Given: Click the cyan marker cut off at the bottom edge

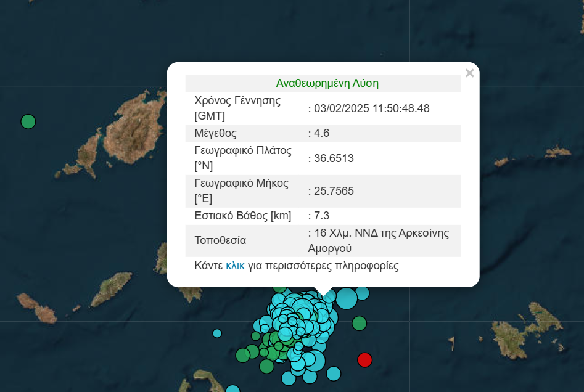Looking at the screenshot, I should (x=232, y=389).
